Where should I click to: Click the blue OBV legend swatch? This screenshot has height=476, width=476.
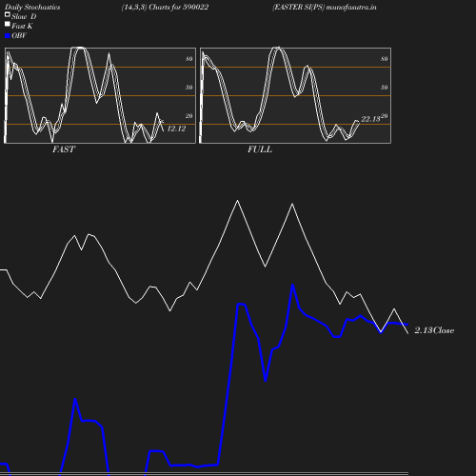click(8, 36)
